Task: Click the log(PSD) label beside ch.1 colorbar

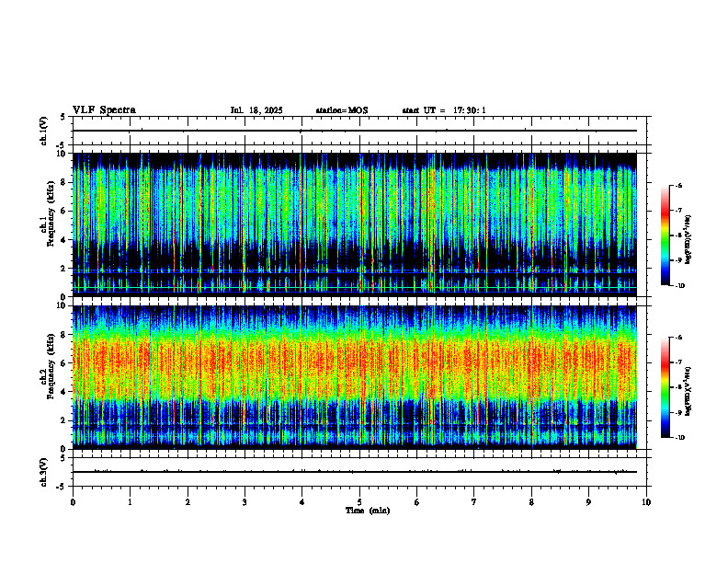Action: [688, 240]
